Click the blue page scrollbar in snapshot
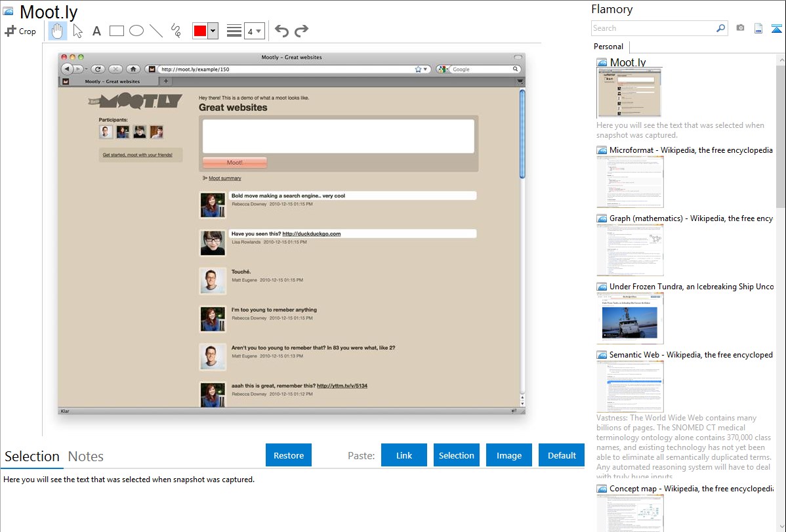The image size is (786, 532). click(x=522, y=134)
